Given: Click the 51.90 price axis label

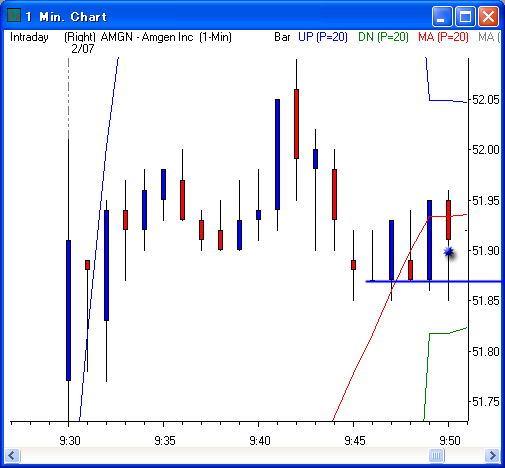Looking at the screenshot, I should point(486,251).
